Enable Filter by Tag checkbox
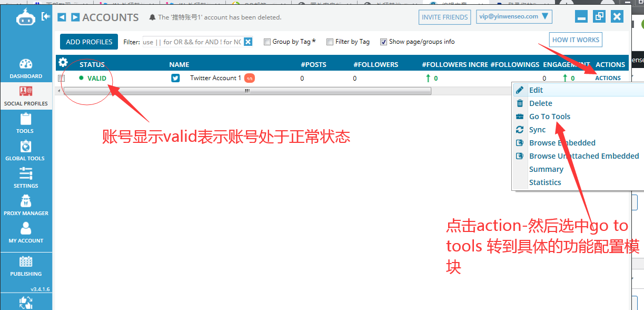This screenshot has width=644, height=310. pyautogui.click(x=330, y=42)
